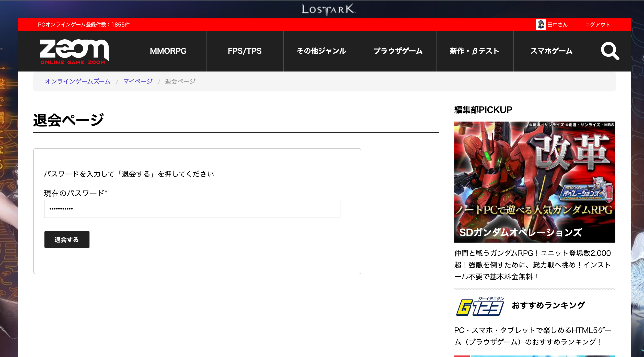Click the Gundam RPG description starting 仲間と戦う
The height and width of the screenshot is (357, 644).
point(533,265)
